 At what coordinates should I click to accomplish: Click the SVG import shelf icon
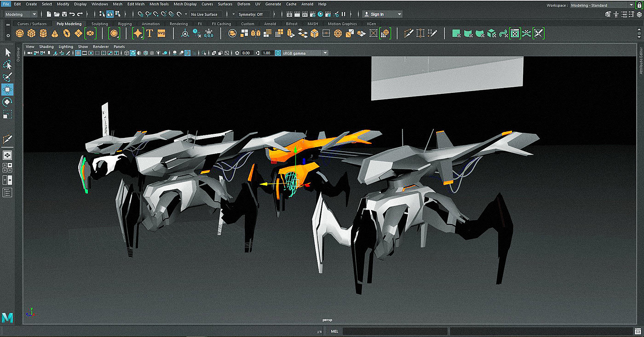(x=161, y=34)
